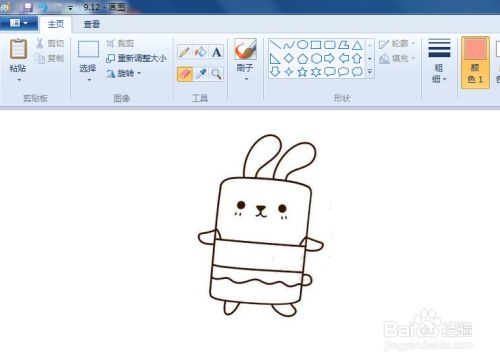
Task: Click the Save icon in title bar
Action: (28, 7)
